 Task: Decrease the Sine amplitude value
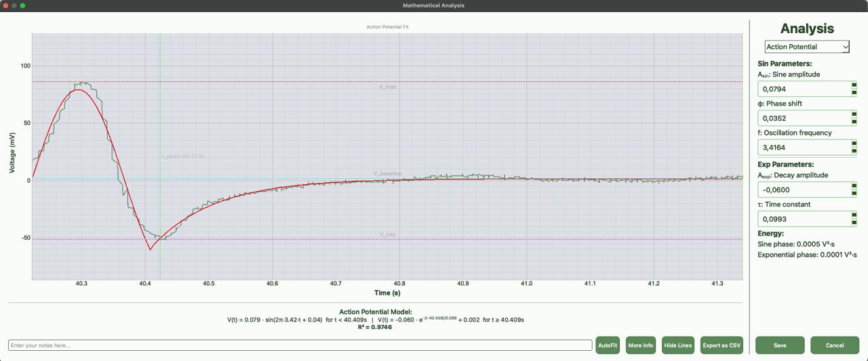click(x=854, y=93)
